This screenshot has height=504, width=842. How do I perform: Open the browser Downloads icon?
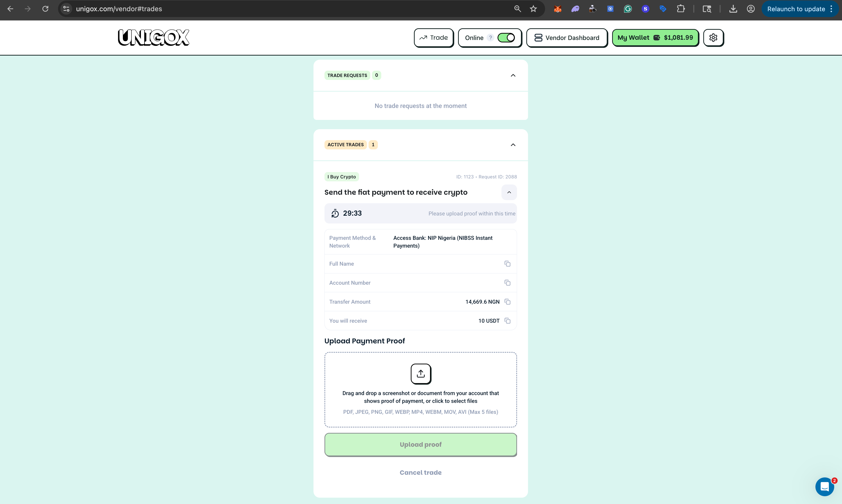[x=733, y=9]
